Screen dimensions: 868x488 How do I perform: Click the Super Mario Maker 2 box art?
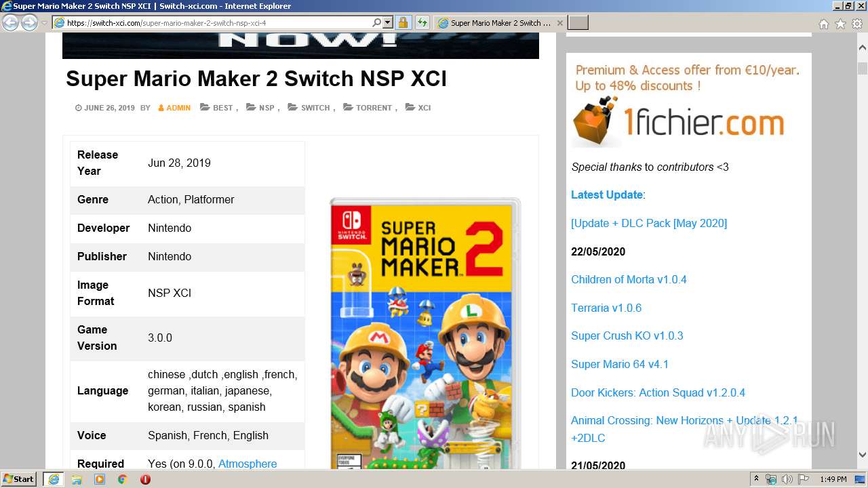425,333
